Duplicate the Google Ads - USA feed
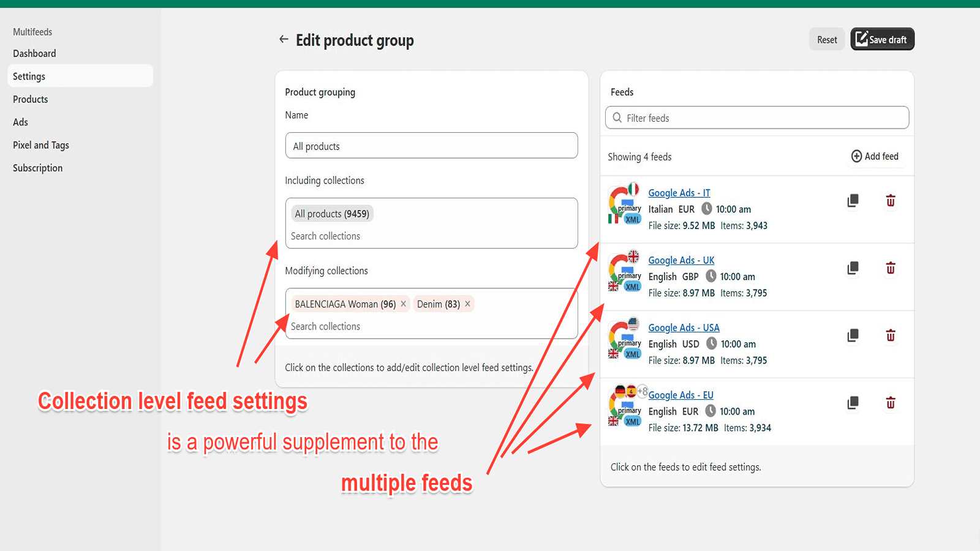Screen dimensions: 980x551 [853, 335]
